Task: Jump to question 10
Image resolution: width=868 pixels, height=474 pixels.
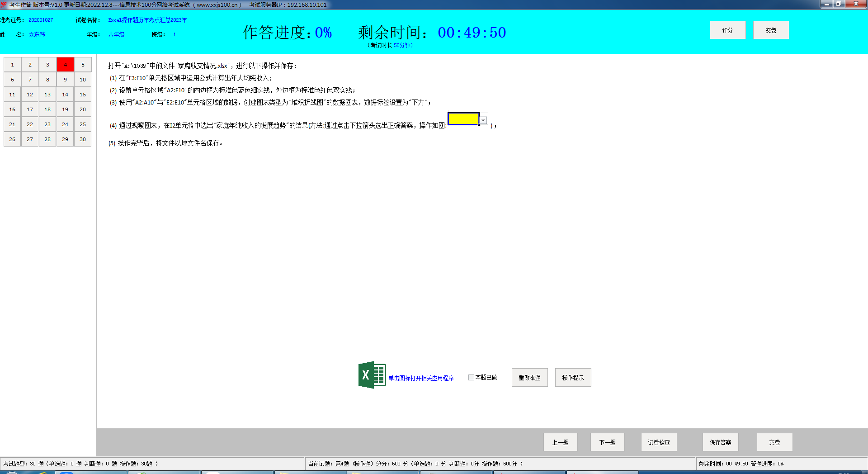Action: click(83, 80)
